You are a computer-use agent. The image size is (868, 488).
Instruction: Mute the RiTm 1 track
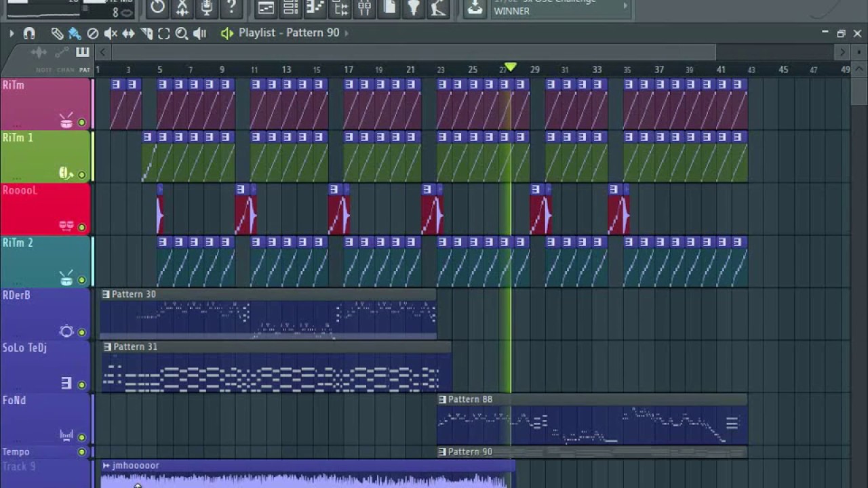point(82,175)
